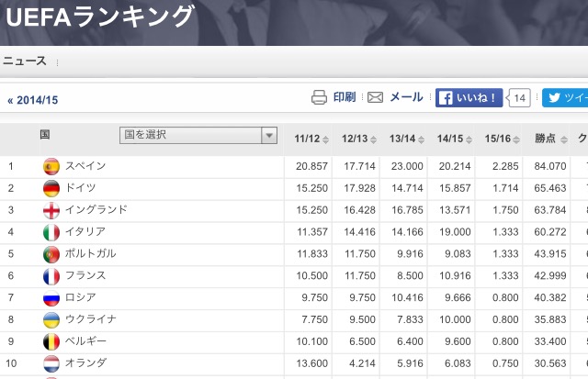Click the 勝点 column header
588x379 pixels.
(545, 139)
